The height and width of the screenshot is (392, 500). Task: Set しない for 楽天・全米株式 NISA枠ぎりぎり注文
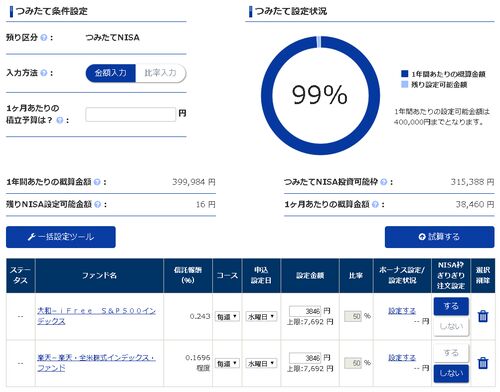451,373
